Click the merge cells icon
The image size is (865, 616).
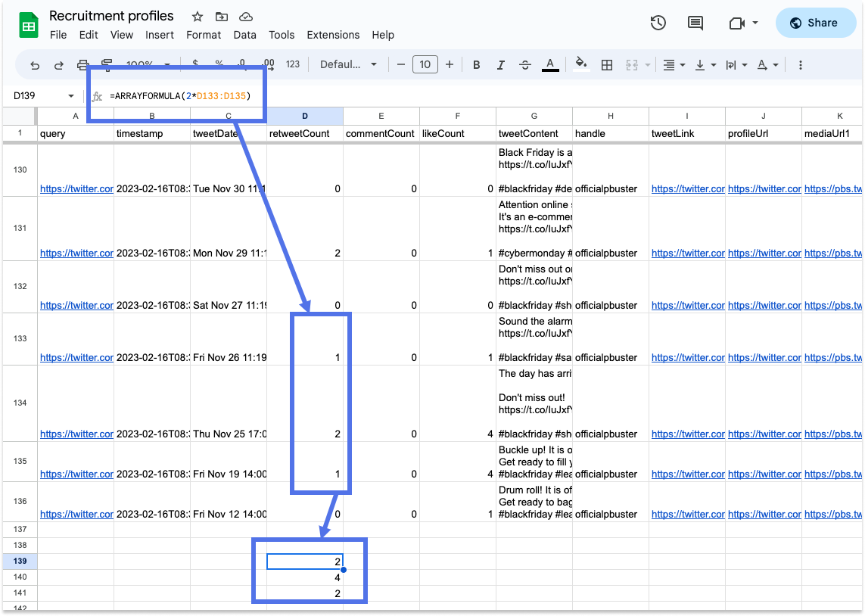[632, 65]
